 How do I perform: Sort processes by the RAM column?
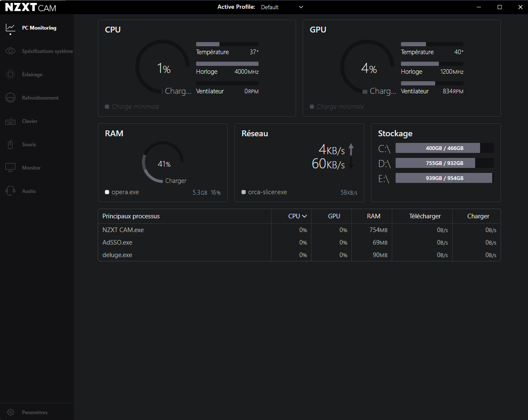(374, 216)
